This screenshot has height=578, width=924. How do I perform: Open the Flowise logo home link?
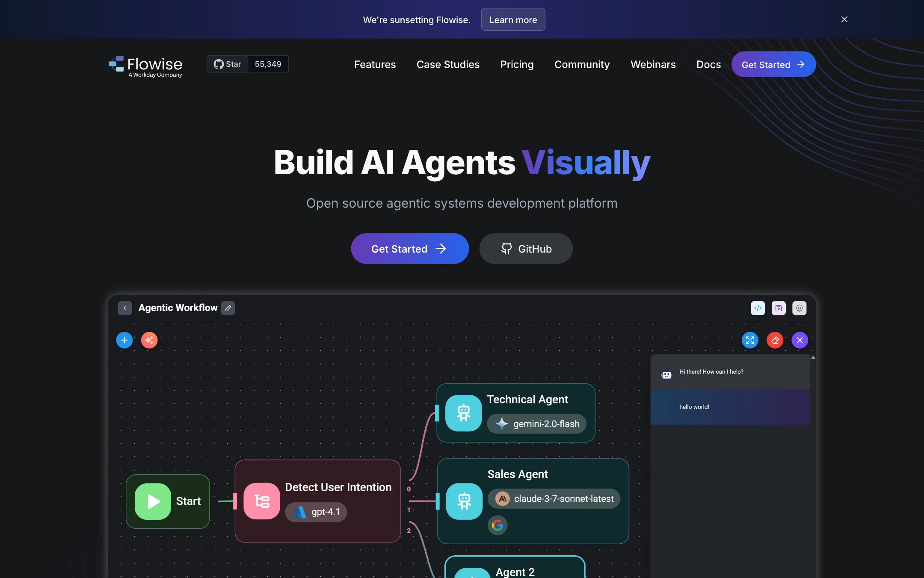145,66
